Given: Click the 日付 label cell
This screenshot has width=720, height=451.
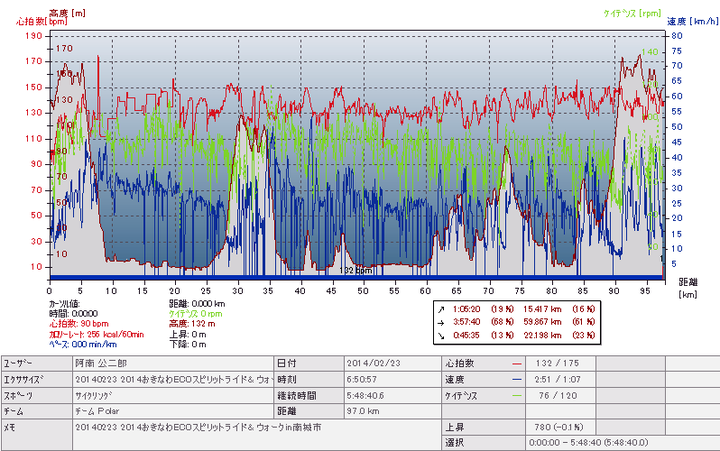Looking at the screenshot, I should (x=309, y=364).
